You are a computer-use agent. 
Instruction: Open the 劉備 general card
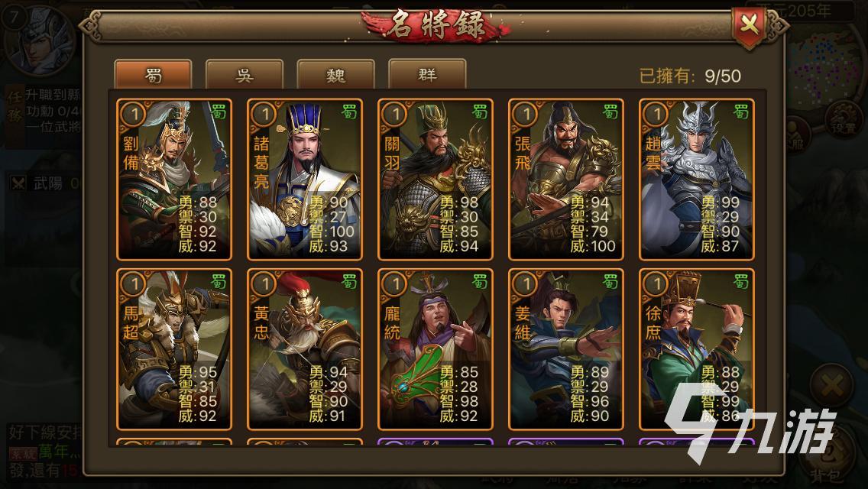173,180
